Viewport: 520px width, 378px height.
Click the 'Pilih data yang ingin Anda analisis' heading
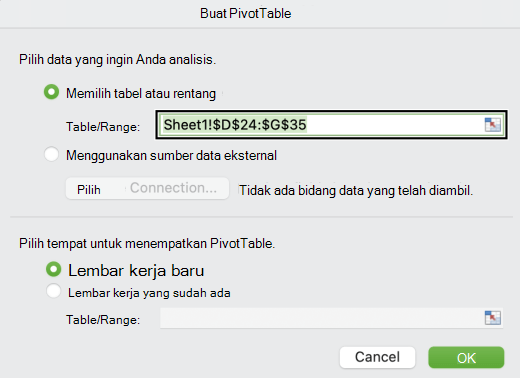pos(117,60)
